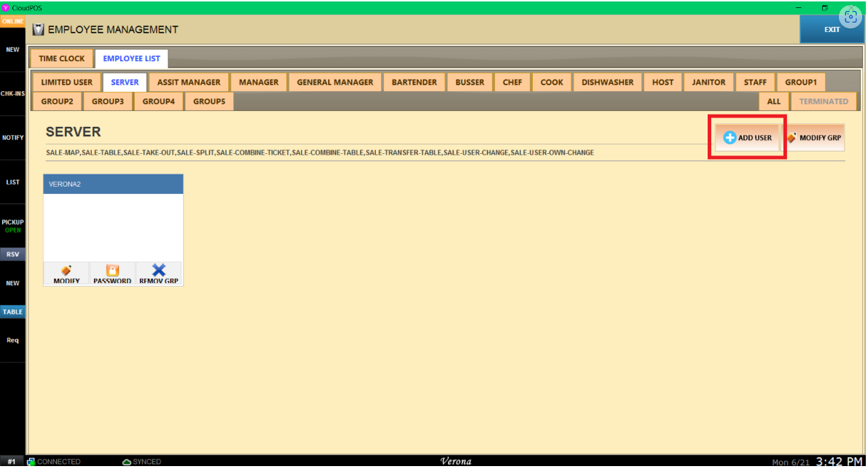The height and width of the screenshot is (469, 868).
Task: Click the Connected status icon
Action: tap(31, 462)
